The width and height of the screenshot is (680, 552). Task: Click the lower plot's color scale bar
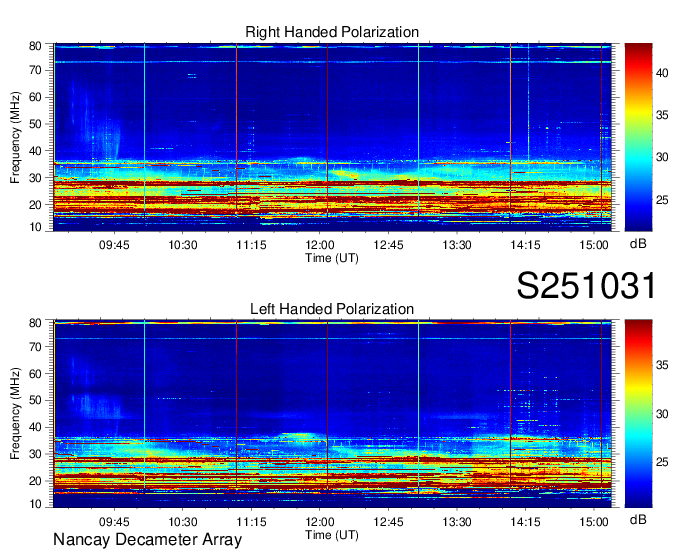638,412
